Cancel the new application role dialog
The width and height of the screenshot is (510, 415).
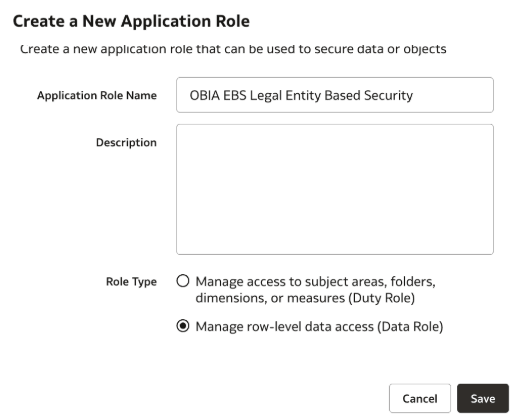coord(420,398)
